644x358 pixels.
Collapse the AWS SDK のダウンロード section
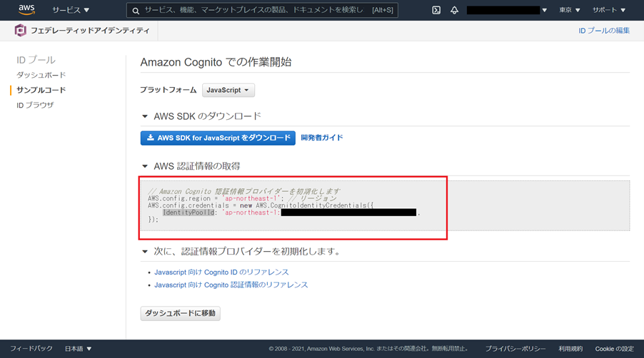(x=144, y=116)
